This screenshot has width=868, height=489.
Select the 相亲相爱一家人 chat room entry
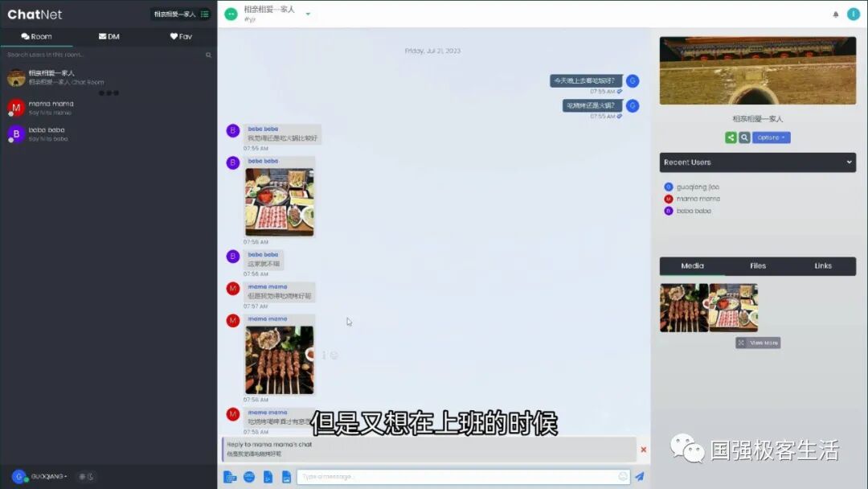[108, 77]
